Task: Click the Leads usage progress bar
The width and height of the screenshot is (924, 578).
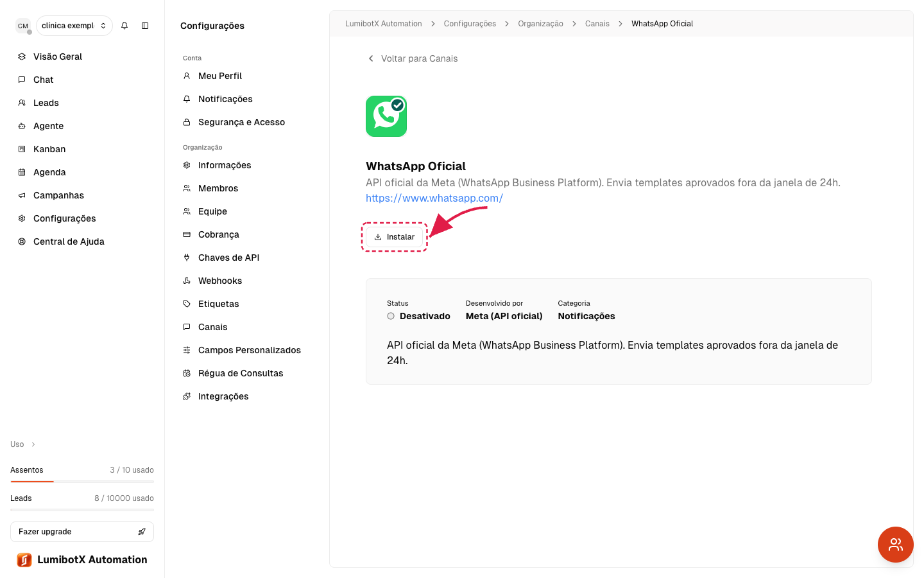Action: 82,509
